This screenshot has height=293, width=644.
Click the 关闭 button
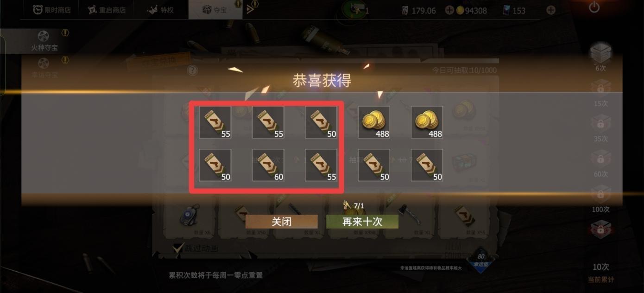coord(282,222)
